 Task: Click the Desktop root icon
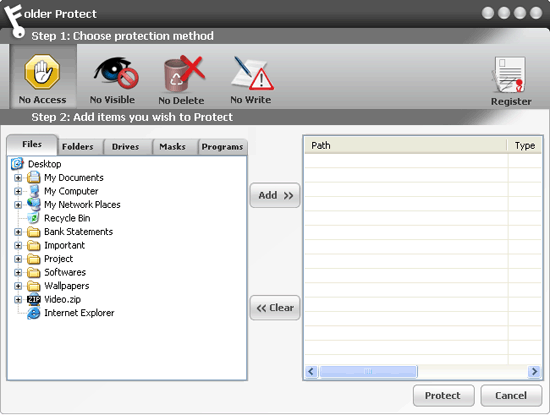[x=17, y=164]
